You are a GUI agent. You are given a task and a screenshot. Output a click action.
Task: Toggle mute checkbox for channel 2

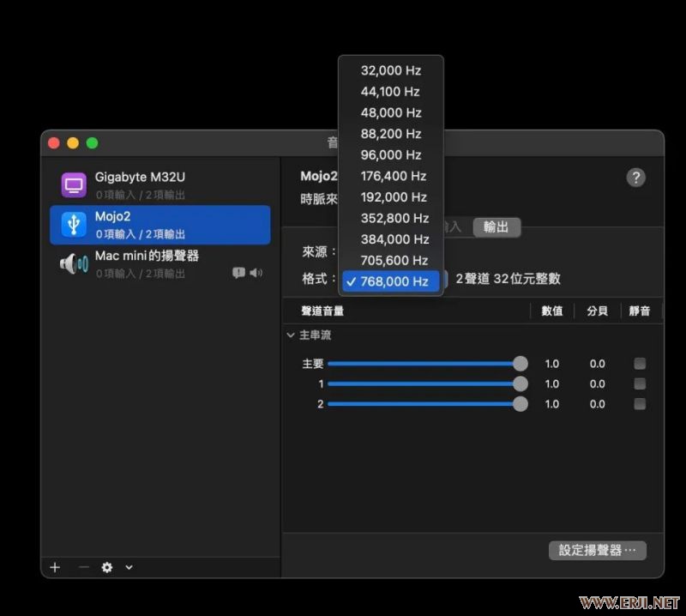[640, 404]
